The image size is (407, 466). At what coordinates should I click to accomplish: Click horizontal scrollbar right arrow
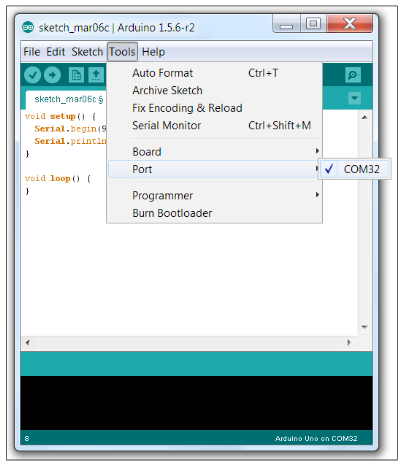(x=349, y=343)
